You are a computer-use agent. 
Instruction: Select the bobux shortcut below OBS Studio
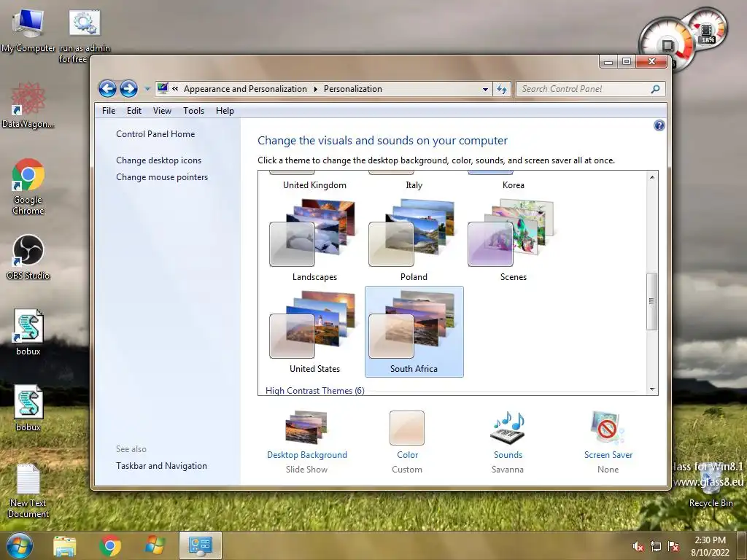tap(28, 332)
